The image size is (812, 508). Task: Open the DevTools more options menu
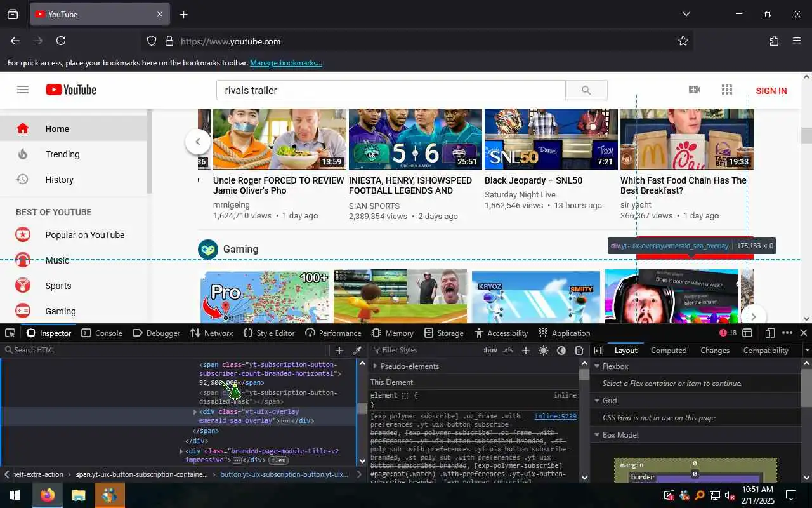point(787,333)
